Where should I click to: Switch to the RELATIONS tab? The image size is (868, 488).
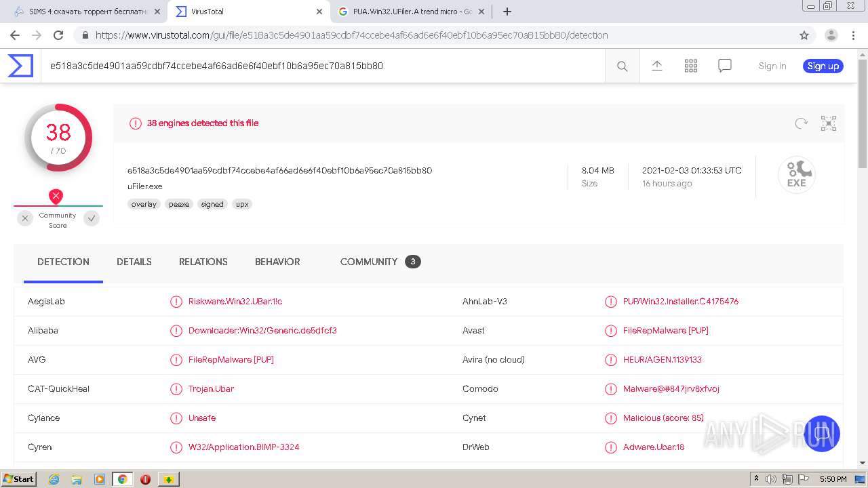coord(203,262)
